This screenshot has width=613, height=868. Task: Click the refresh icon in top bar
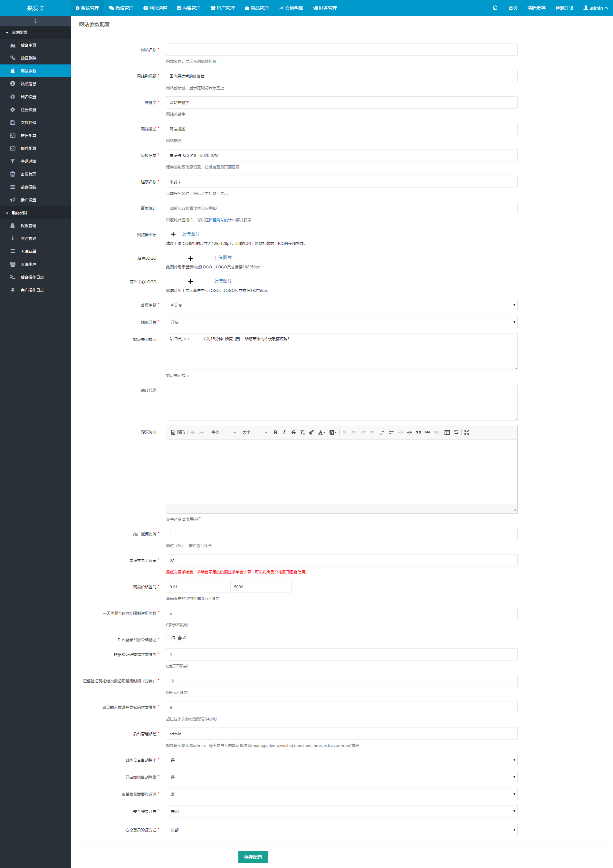coord(495,8)
